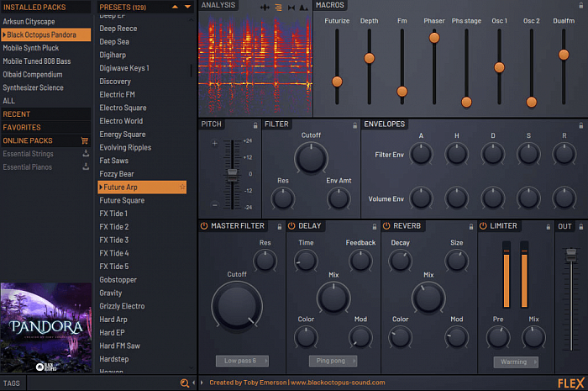588x391 pixels.
Task: Open the Ping pong delay mode dropdown
Action: (x=333, y=362)
